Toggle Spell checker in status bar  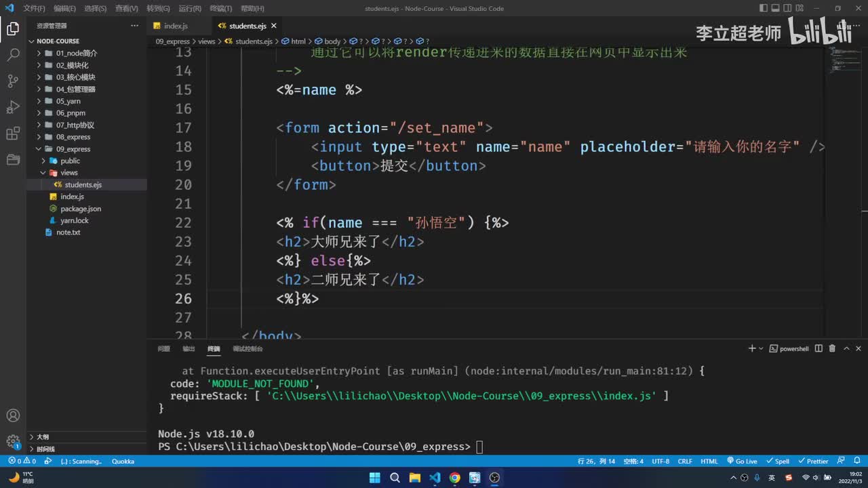(x=778, y=461)
